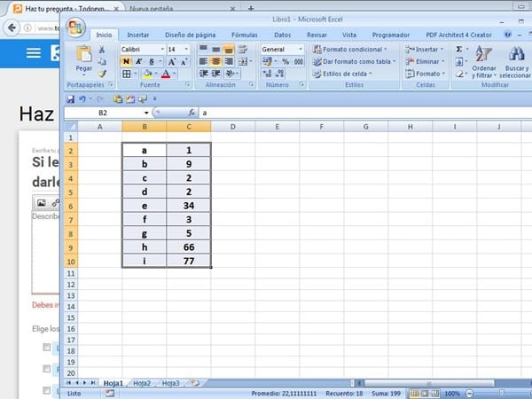This screenshot has height=399, width=532.
Task: Increase font size with large A icon
Action: click(x=172, y=62)
